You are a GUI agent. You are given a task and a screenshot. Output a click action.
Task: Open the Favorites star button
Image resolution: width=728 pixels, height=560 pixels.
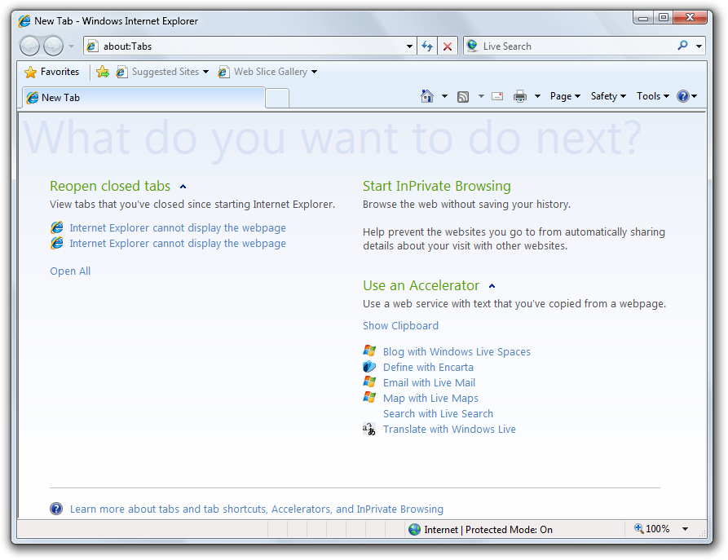tap(51, 72)
